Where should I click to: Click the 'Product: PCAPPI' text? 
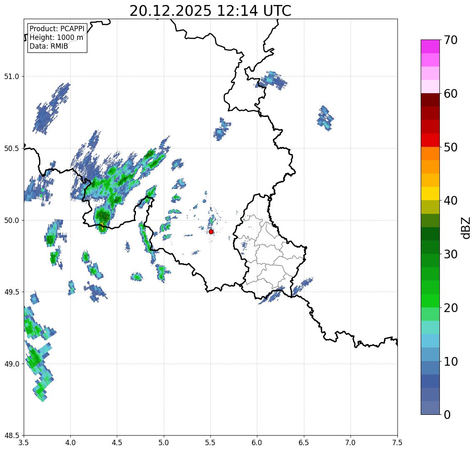pyautogui.click(x=57, y=29)
